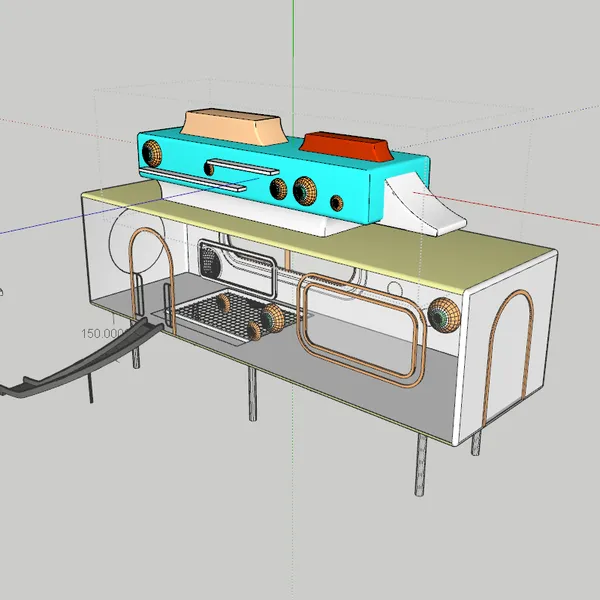Screen dimensions: 600x600
Task: Select the red block on the cyan body
Action: click(346, 147)
